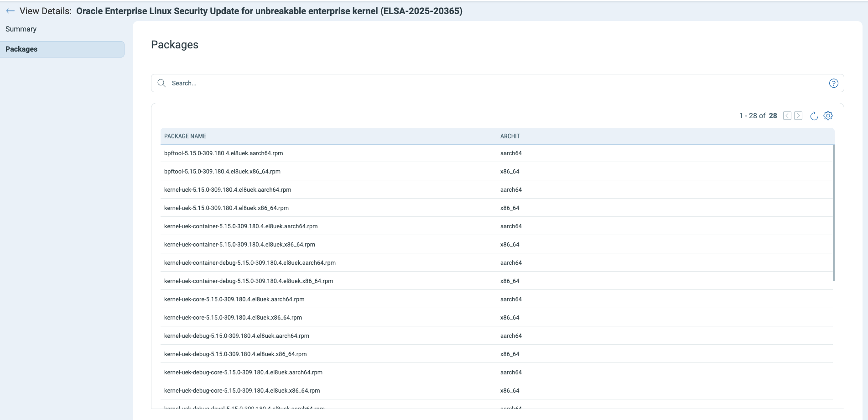Select kernel-uek-core x86_64 rpm row
Viewport: 868px width, 420px height.
[233, 318]
